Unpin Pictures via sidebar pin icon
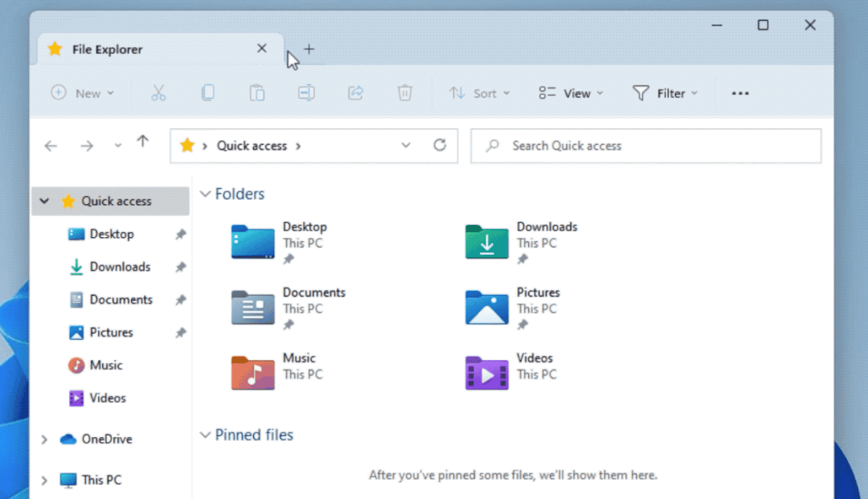Viewport: 868px width, 499px height. click(181, 333)
